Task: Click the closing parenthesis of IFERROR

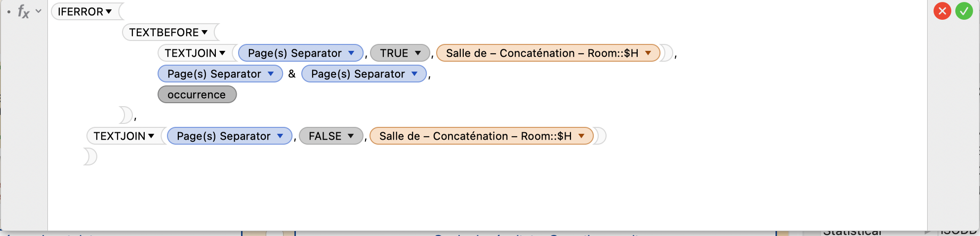Action: (90, 157)
